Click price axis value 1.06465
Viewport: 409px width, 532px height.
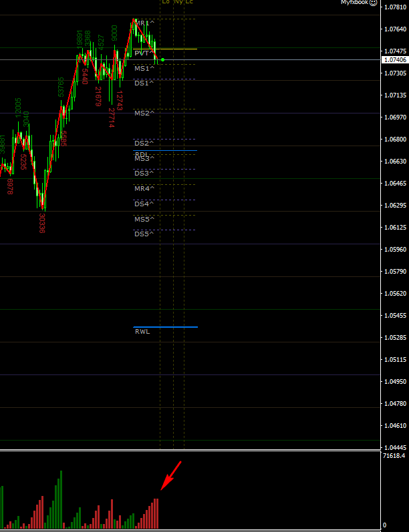(395, 183)
